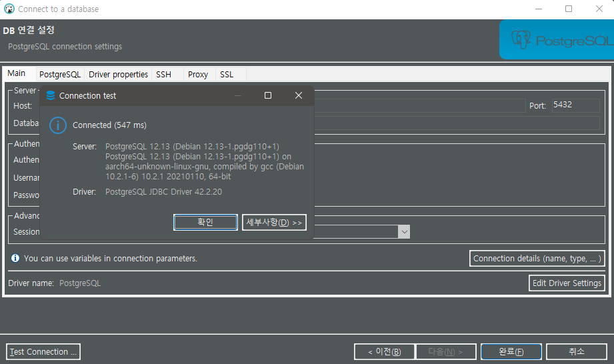Open the Session role dropdown arrow
The height and width of the screenshot is (364, 614).
[x=404, y=232]
